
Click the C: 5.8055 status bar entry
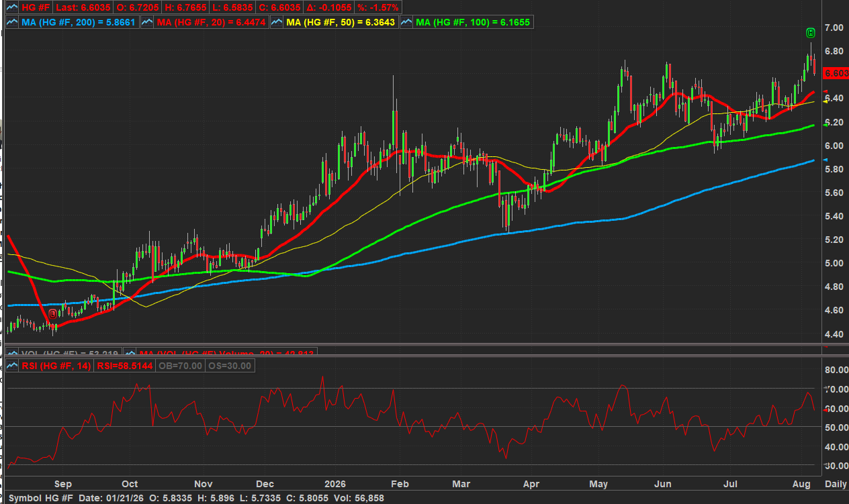pos(306,498)
